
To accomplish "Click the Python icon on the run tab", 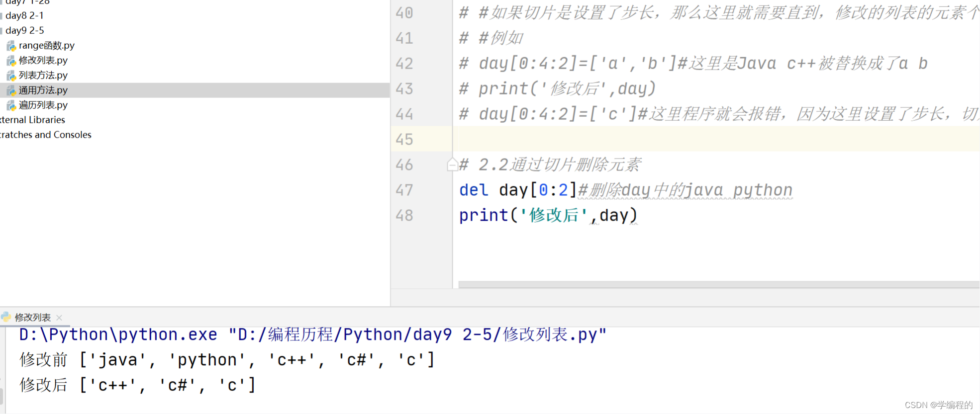I will [x=6, y=317].
